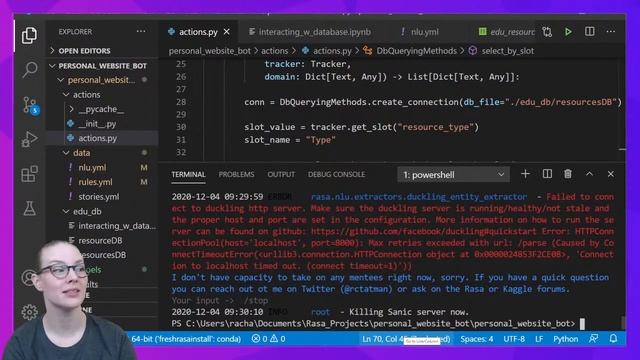Click the actions folder breadcrumb
The width and height of the screenshot is (640, 360).
274,51
